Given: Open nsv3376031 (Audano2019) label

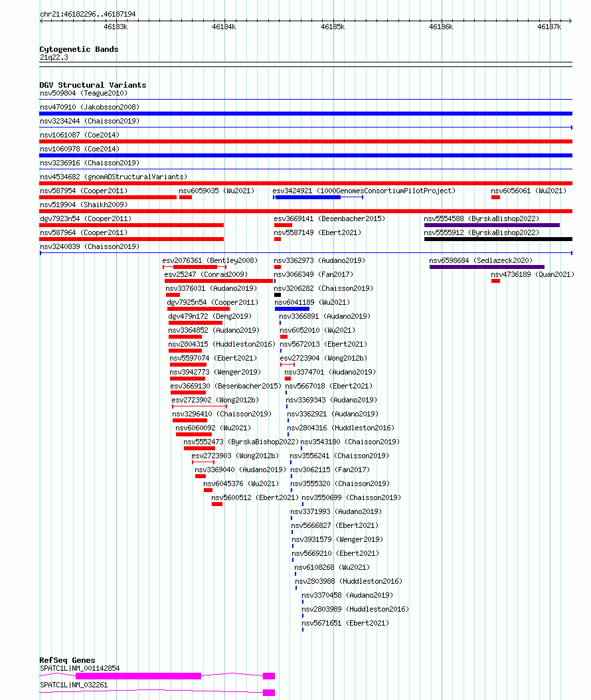Looking at the screenshot, I should pyautogui.click(x=211, y=288).
